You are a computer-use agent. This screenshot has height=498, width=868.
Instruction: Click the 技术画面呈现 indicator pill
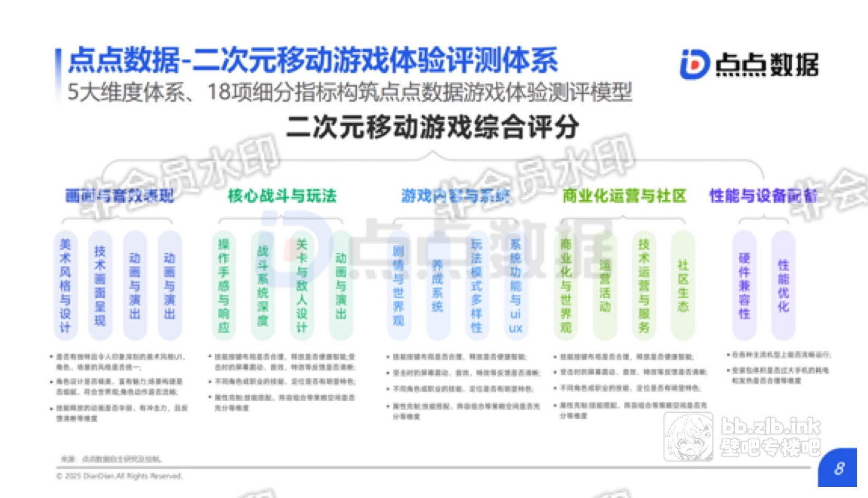pos(100,285)
